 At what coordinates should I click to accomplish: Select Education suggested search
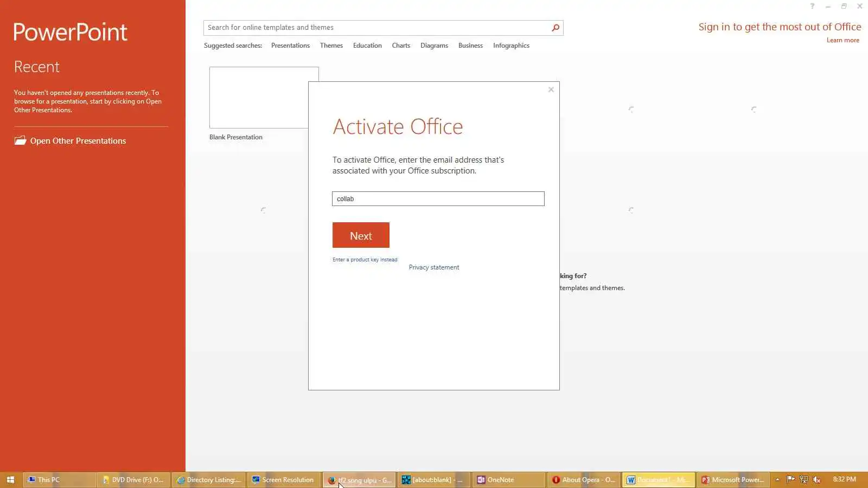point(367,46)
